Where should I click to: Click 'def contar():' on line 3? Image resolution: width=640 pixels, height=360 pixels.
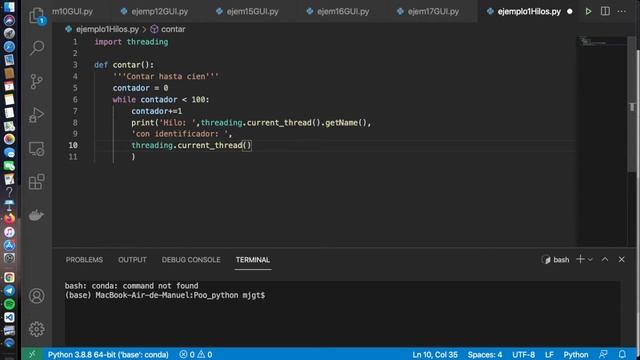pos(124,65)
